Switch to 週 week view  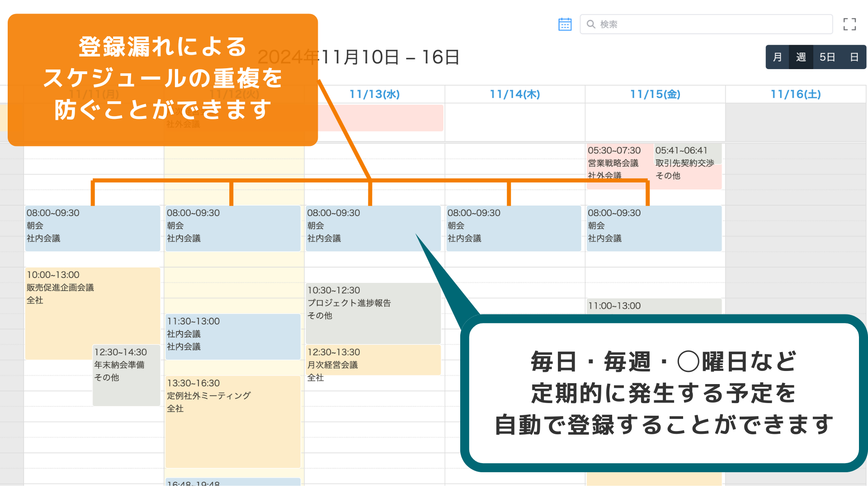(801, 57)
